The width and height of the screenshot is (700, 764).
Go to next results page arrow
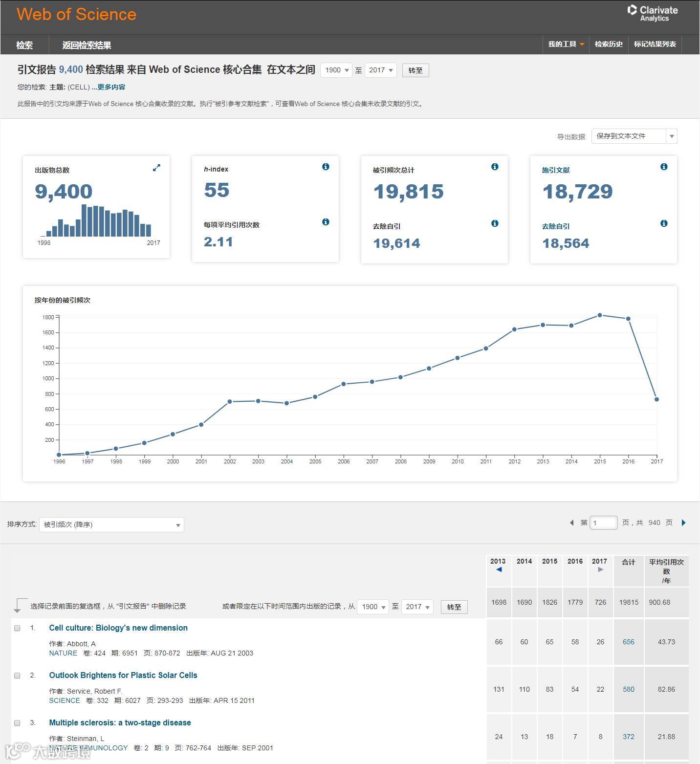coord(683,523)
